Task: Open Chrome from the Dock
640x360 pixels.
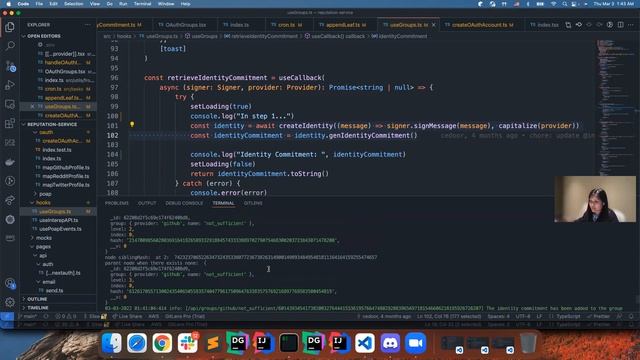Action: pyautogui.click(x=162, y=343)
